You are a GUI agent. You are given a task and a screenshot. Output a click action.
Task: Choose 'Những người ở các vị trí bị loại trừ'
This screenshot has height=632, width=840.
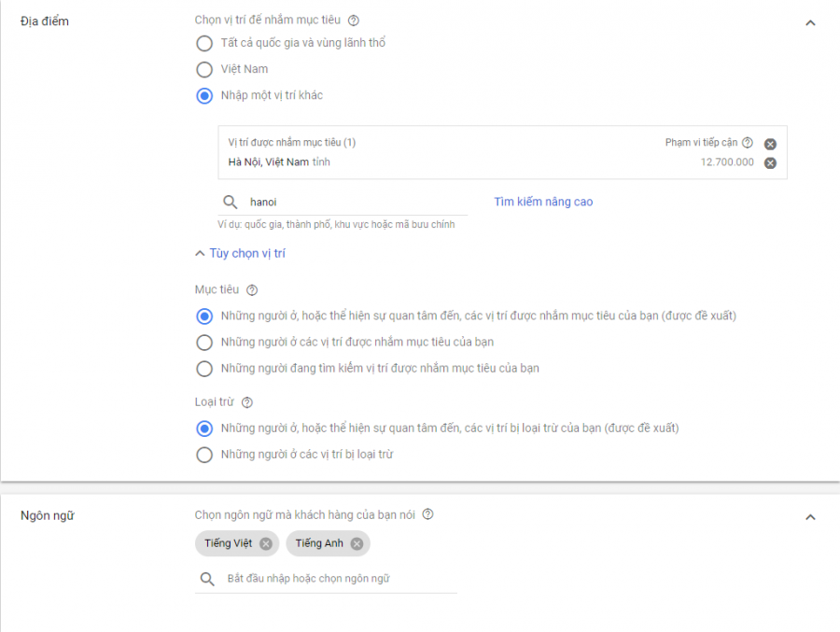coord(204,455)
